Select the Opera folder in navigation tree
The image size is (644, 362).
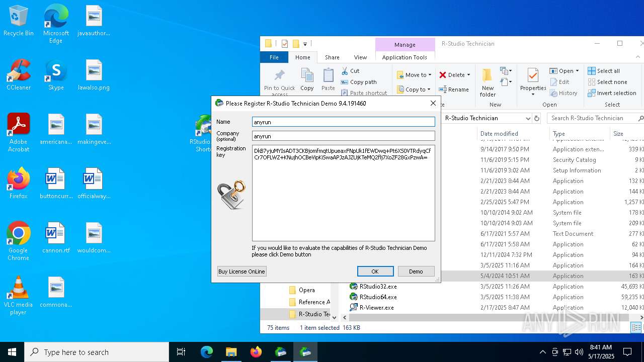[301, 290]
